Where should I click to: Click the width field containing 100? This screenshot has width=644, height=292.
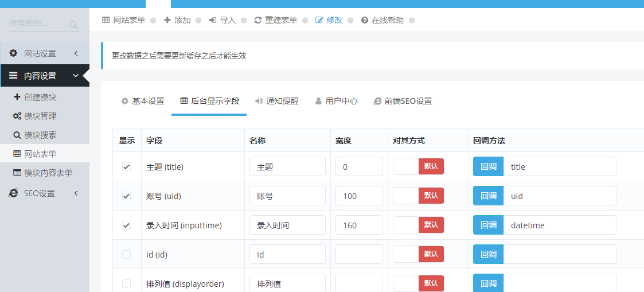tap(360, 196)
